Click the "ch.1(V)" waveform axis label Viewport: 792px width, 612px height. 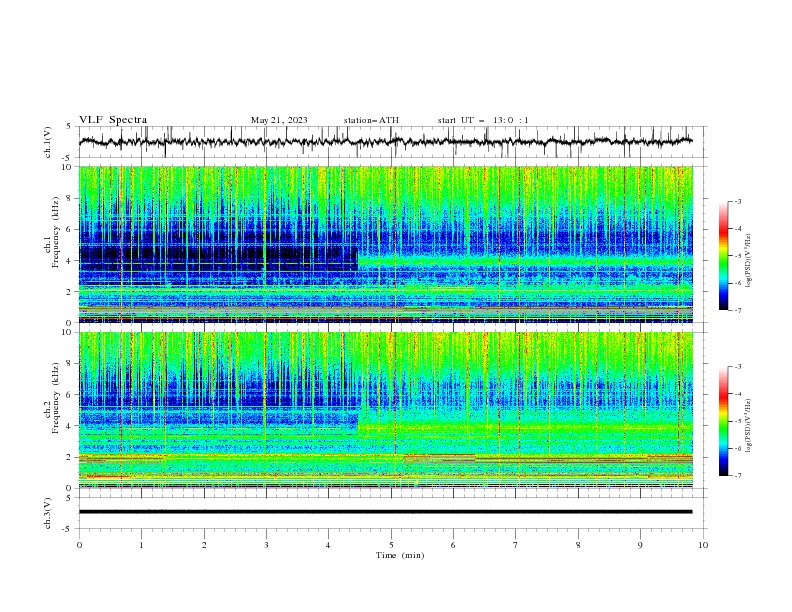[48, 142]
